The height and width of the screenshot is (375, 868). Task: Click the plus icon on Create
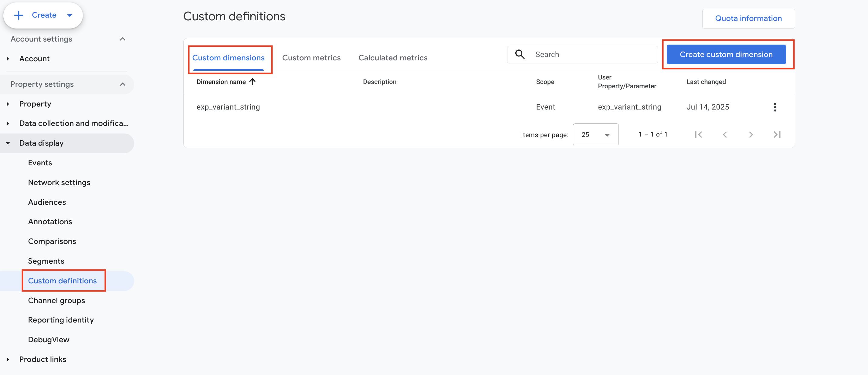pyautogui.click(x=19, y=15)
